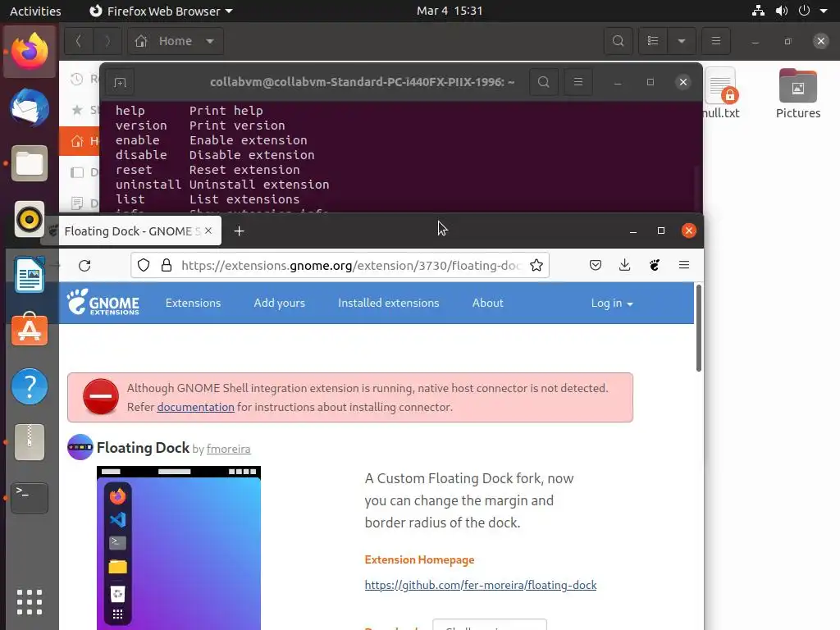Go to the Add yours page
Image resolution: width=840 pixels, height=630 pixels.
pos(279,304)
